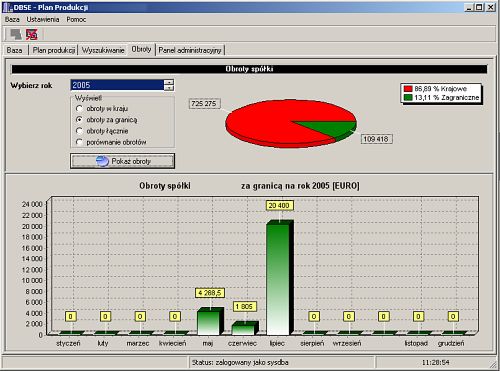Click the pie label 109 418
Screen dimensions: 500x371
(376, 139)
